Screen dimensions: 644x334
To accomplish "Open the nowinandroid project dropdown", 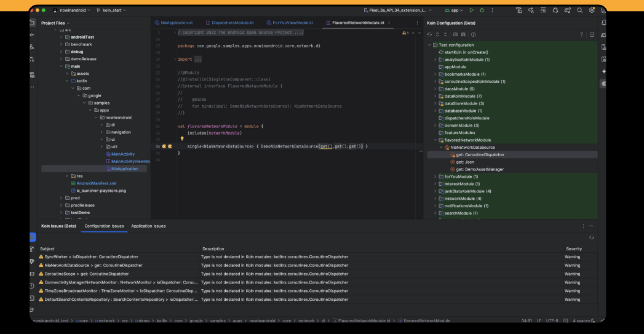I will (72, 10).
